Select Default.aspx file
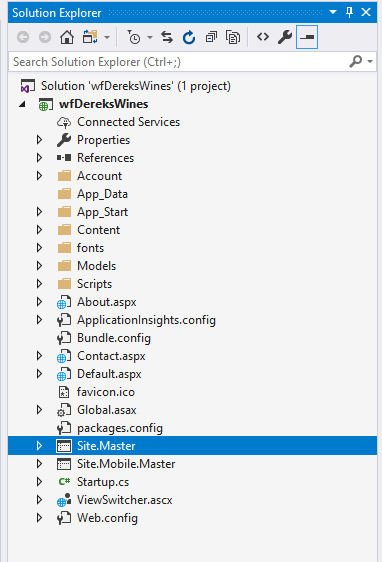382x562 pixels. click(109, 374)
